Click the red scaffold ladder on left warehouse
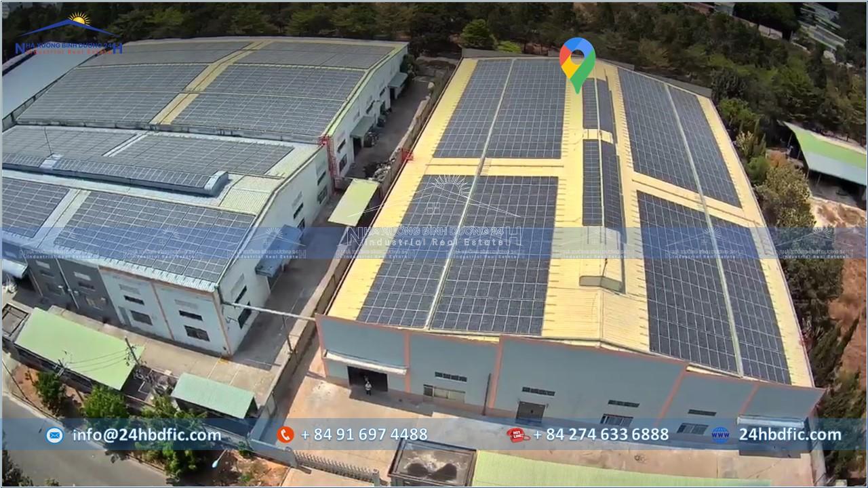 click(x=330, y=157)
